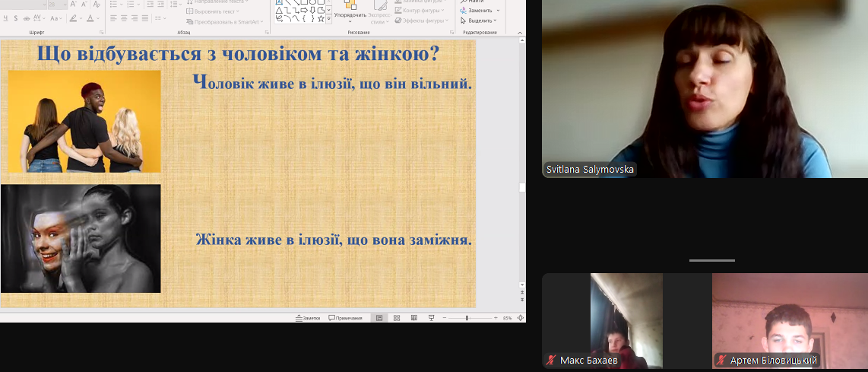The height and width of the screenshot is (372, 868).
Task: Expand the full shapes gallery
Action: click(x=329, y=19)
